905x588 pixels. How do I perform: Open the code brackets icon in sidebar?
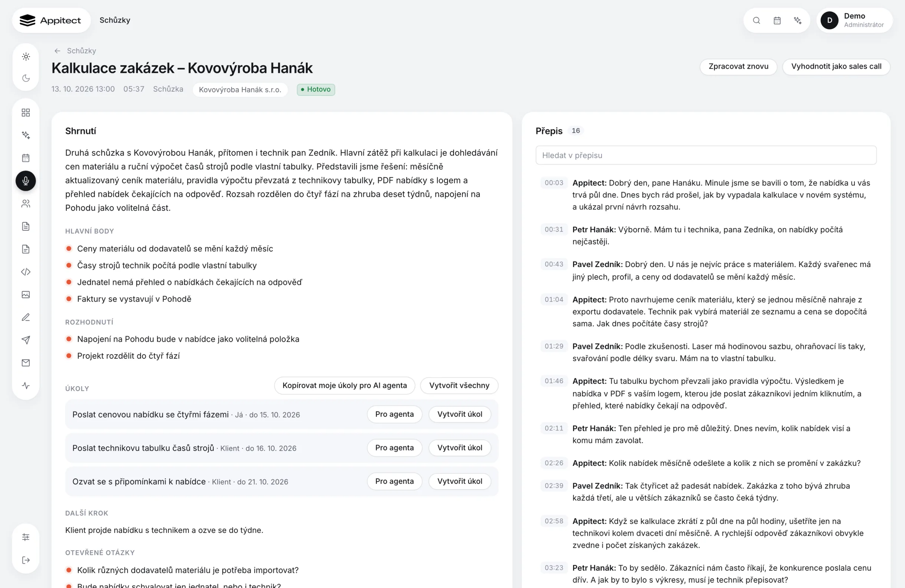[x=26, y=272]
